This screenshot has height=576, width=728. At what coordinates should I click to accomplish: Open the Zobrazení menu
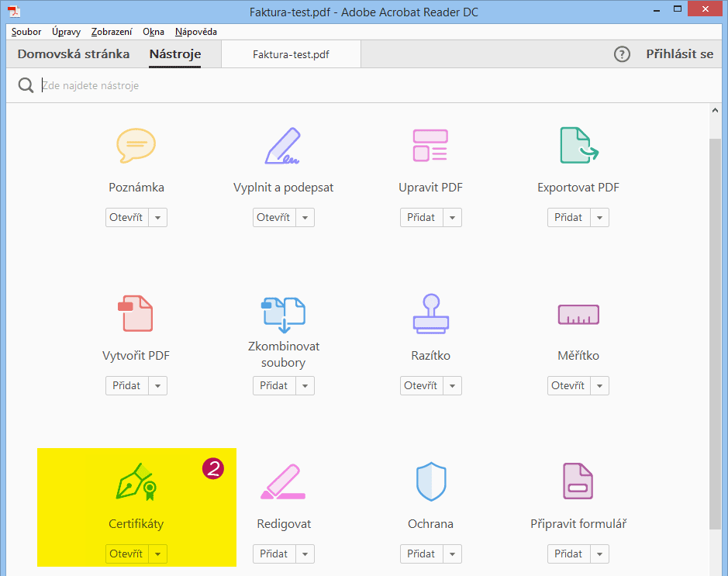point(112,32)
